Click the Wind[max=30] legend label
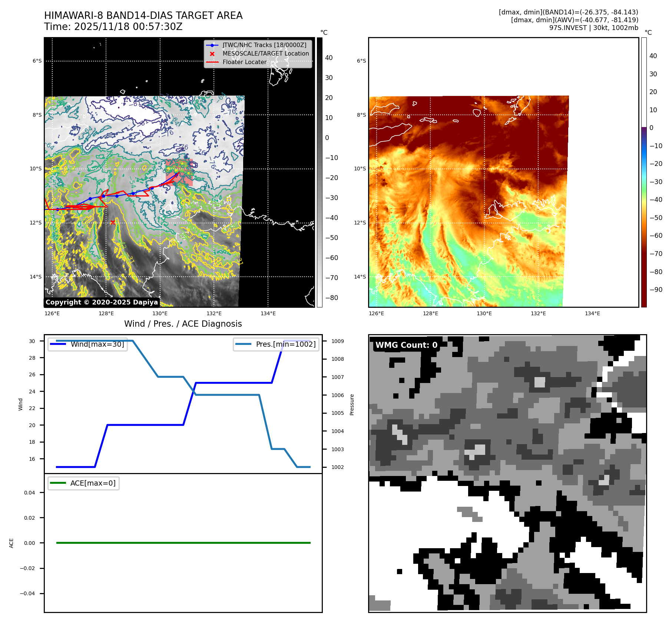 (x=97, y=344)
